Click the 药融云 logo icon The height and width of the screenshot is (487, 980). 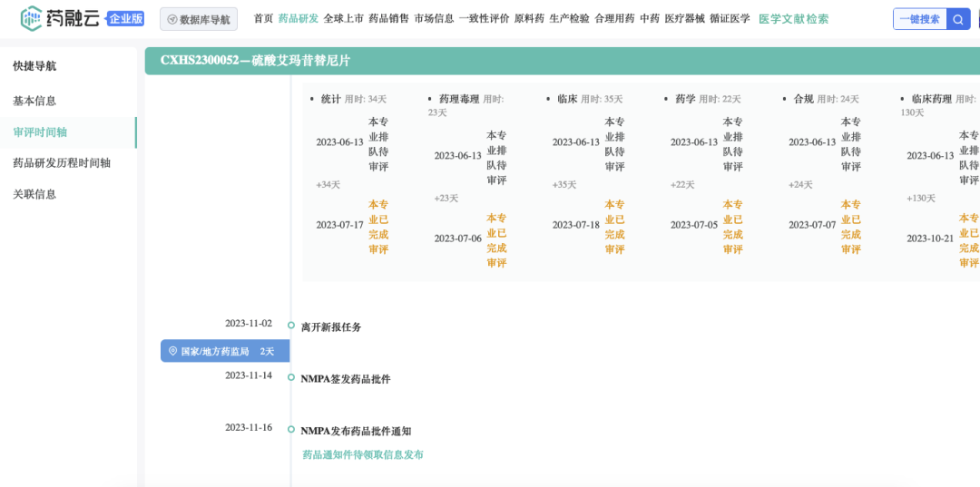32,18
